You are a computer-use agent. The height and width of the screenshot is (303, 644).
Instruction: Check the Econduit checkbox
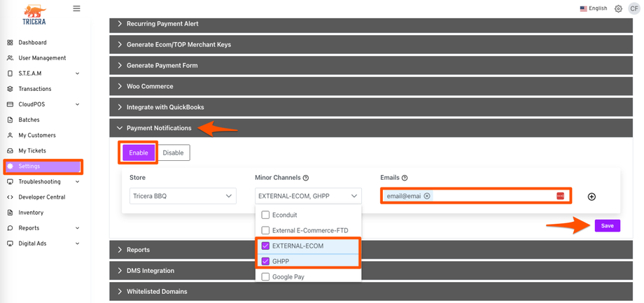pyautogui.click(x=265, y=215)
